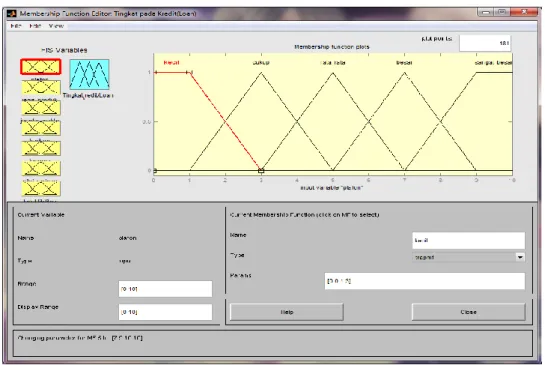Select the fourth yellow input variable icon
545x365 pixels.
[x=41, y=128]
